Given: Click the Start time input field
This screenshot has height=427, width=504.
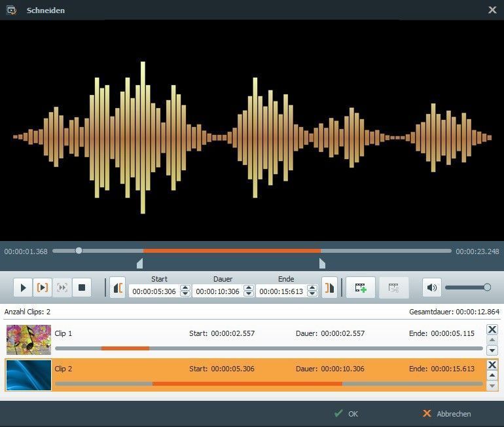Looking at the screenshot, I should [x=154, y=291].
